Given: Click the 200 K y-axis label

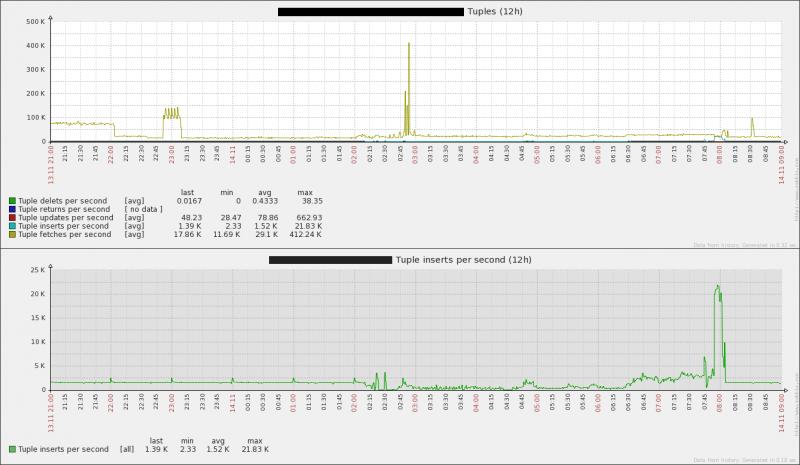Looking at the screenshot, I should [36, 94].
